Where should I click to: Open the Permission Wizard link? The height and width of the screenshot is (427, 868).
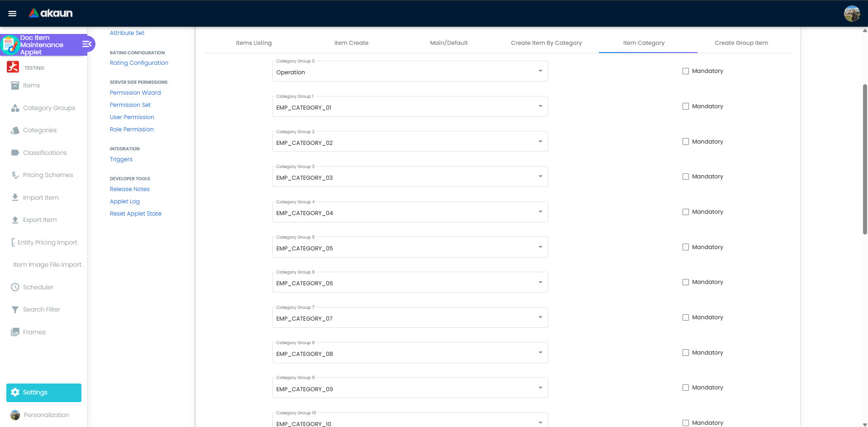(135, 93)
